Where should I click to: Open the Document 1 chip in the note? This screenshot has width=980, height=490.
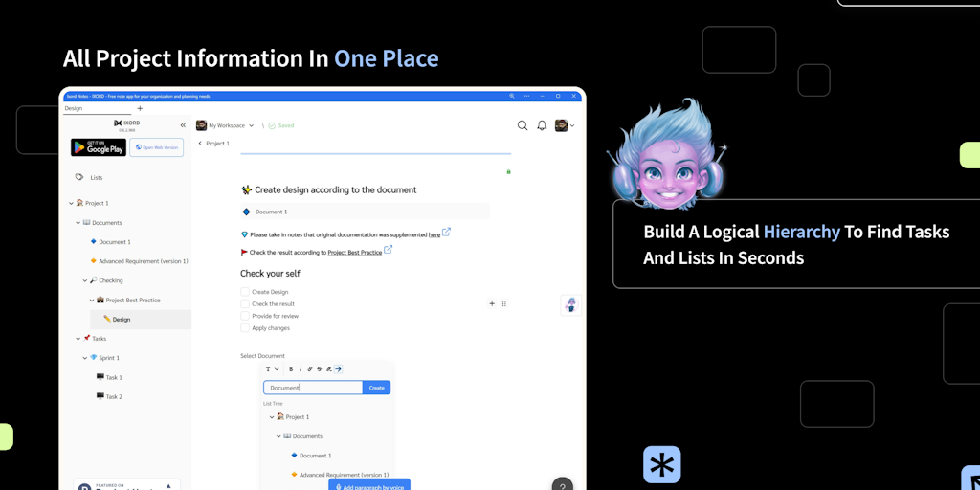[x=365, y=212]
